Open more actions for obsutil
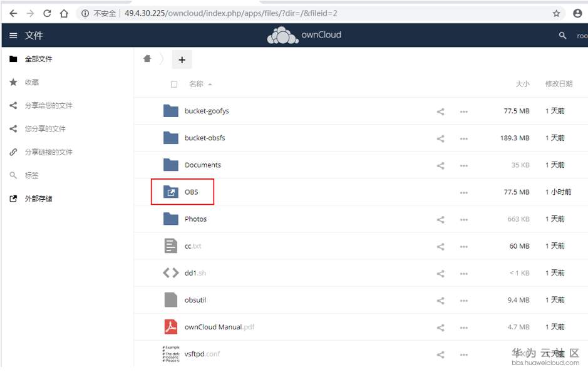 (x=464, y=301)
